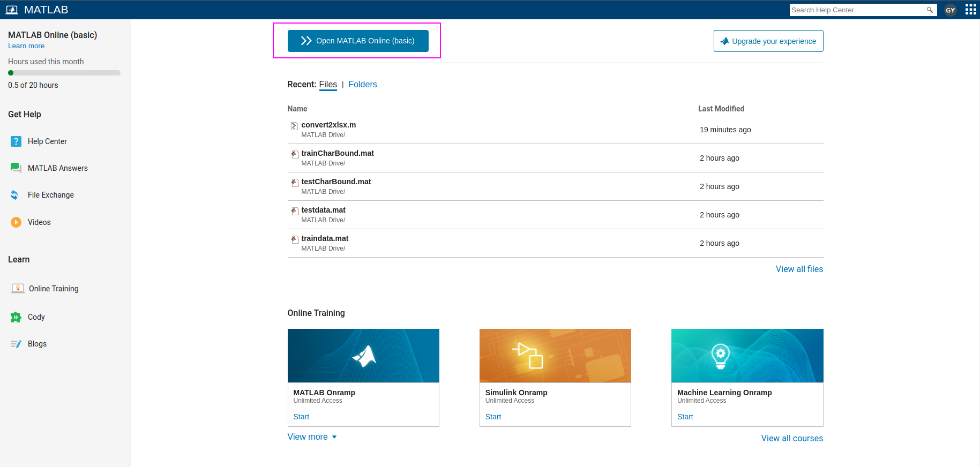Switch to the Folders recent tab
This screenshot has width=980, height=467.
tap(363, 85)
